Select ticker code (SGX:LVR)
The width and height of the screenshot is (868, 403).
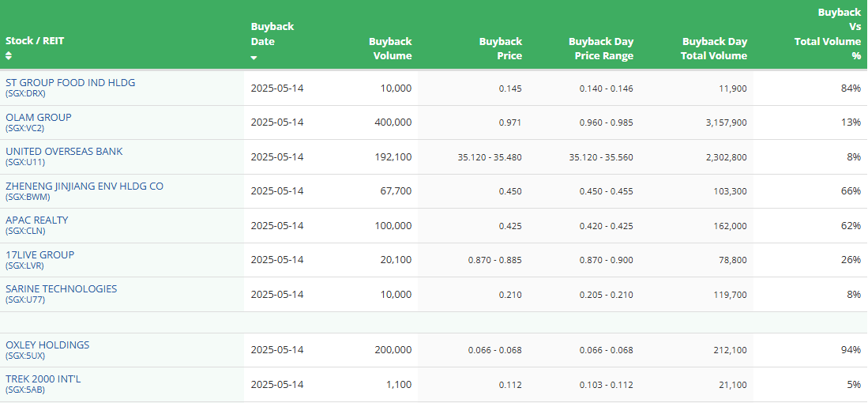25,266
